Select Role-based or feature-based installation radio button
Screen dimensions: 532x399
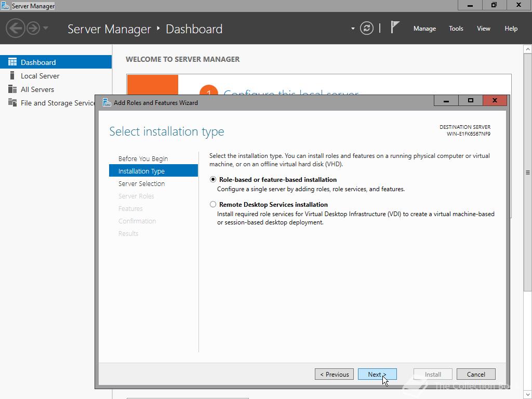coord(212,179)
